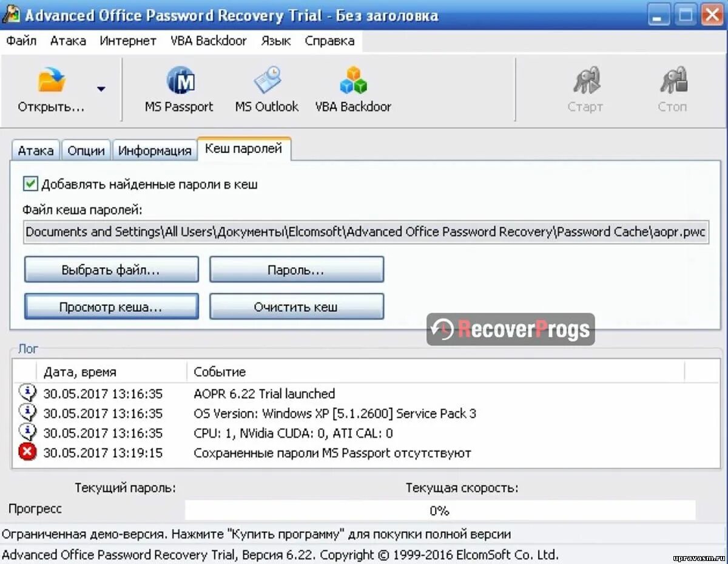Click info icon beside AOPR 6.22 Trial launched

click(x=27, y=393)
